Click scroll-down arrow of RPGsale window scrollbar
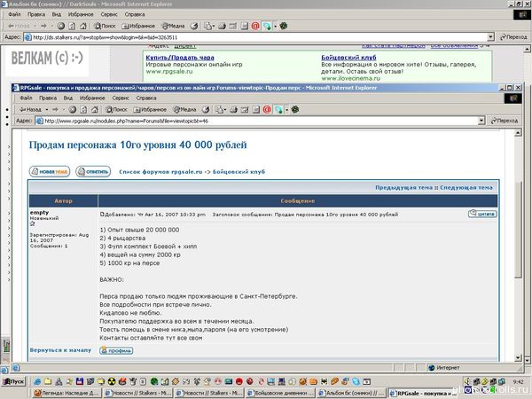This screenshot has width=532, height=399. tap(518, 357)
